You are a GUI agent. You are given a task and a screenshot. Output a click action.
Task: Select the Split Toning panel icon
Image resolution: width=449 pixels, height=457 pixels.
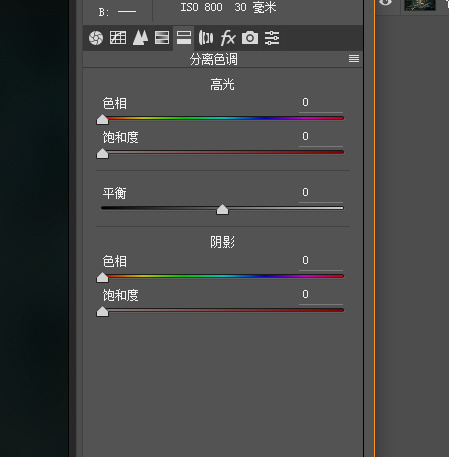click(184, 38)
